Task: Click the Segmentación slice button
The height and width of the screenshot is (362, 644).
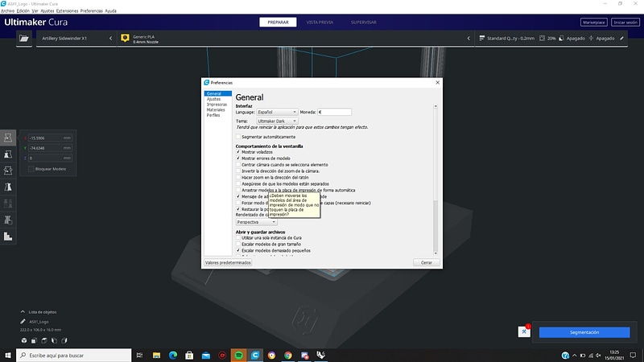Action: pyautogui.click(x=584, y=332)
